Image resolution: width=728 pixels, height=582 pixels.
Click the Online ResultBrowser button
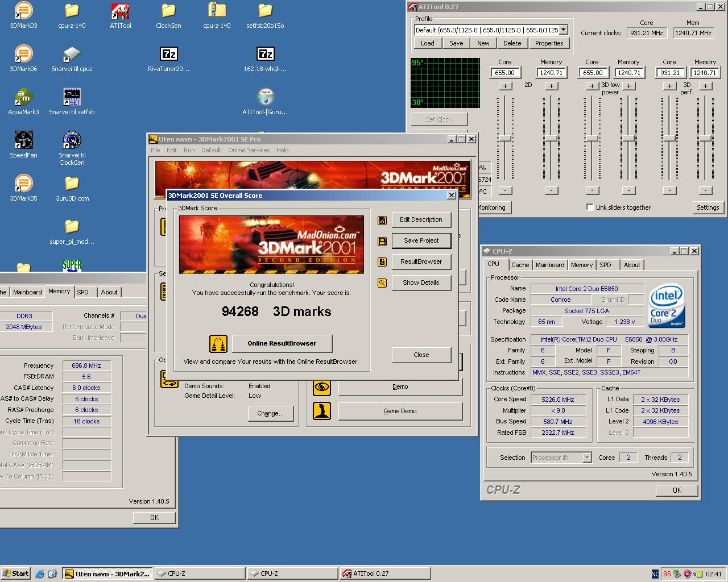pos(282,343)
